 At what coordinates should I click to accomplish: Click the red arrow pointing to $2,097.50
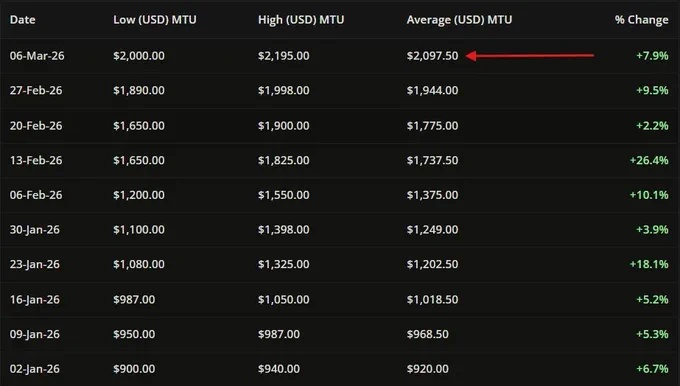[x=530, y=56]
